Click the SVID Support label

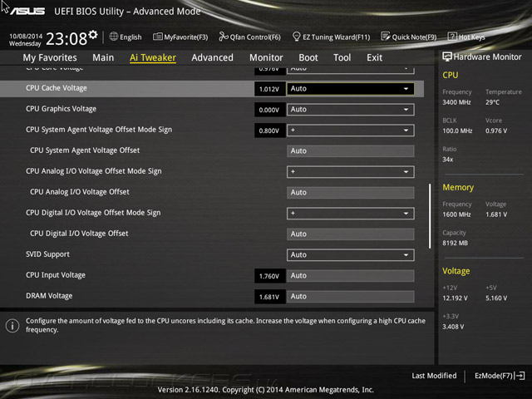pyautogui.click(x=47, y=254)
